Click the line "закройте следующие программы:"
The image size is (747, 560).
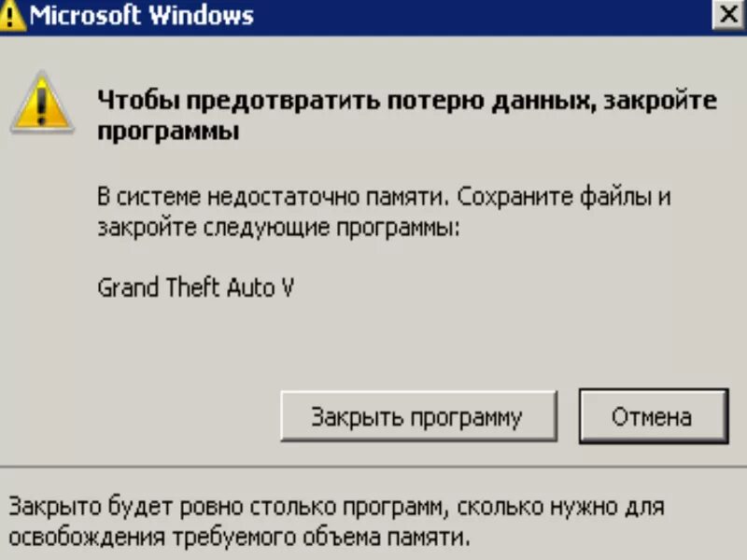pyautogui.click(x=278, y=227)
